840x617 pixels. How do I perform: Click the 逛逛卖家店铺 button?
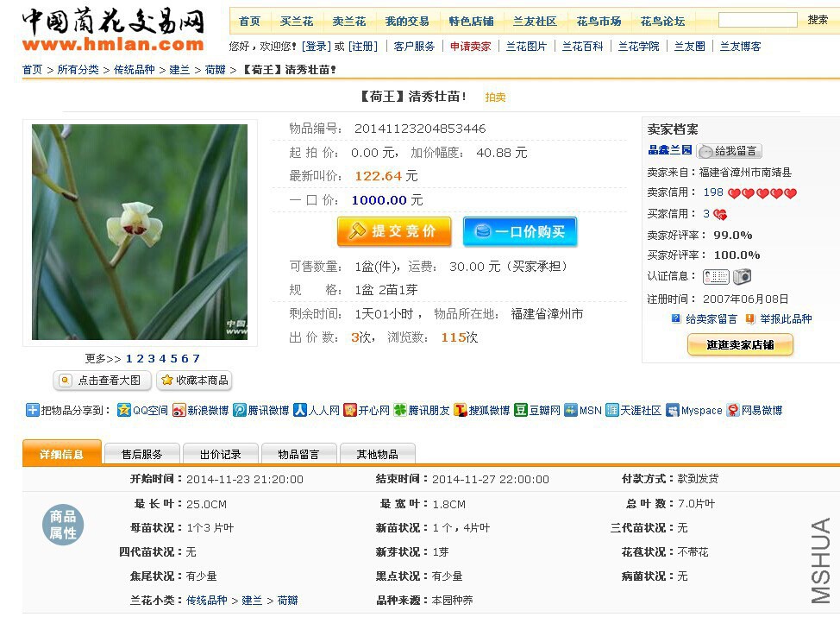point(740,344)
